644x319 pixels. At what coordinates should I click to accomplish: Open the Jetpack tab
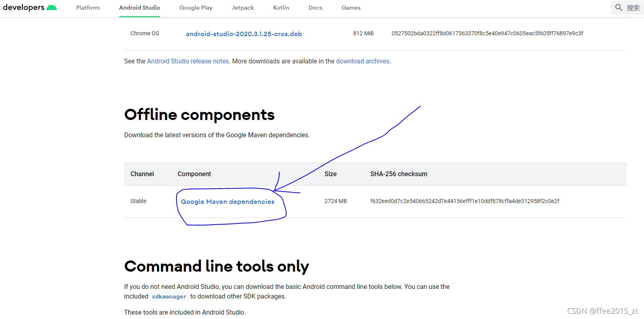[x=243, y=8]
